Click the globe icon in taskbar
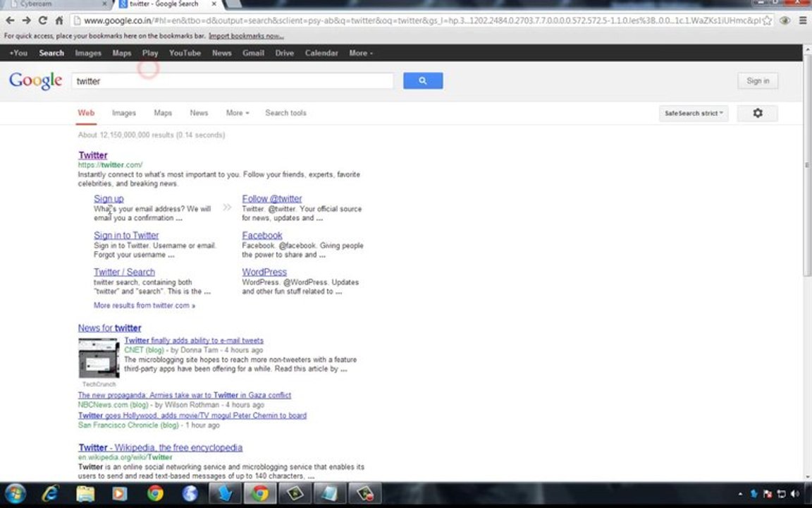812x508 pixels. coord(190,493)
